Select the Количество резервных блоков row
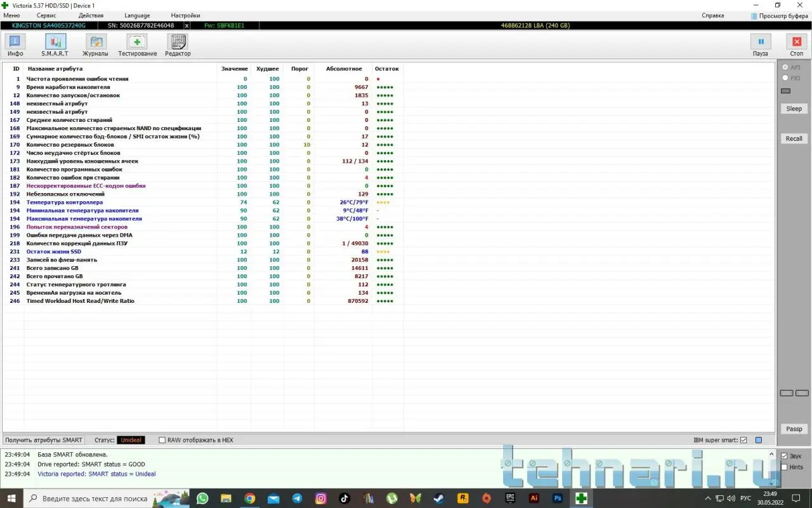The height and width of the screenshot is (508, 812). click(x=204, y=145)
